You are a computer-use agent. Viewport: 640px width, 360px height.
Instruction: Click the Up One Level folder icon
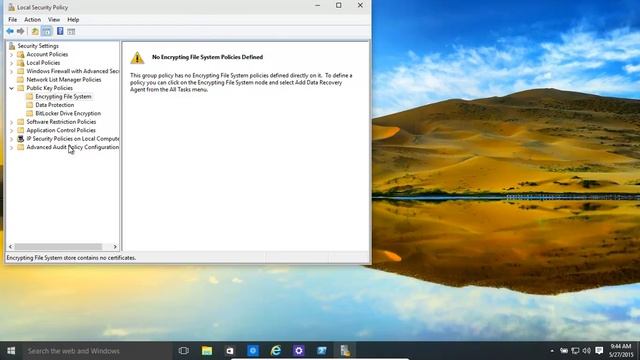35,31
